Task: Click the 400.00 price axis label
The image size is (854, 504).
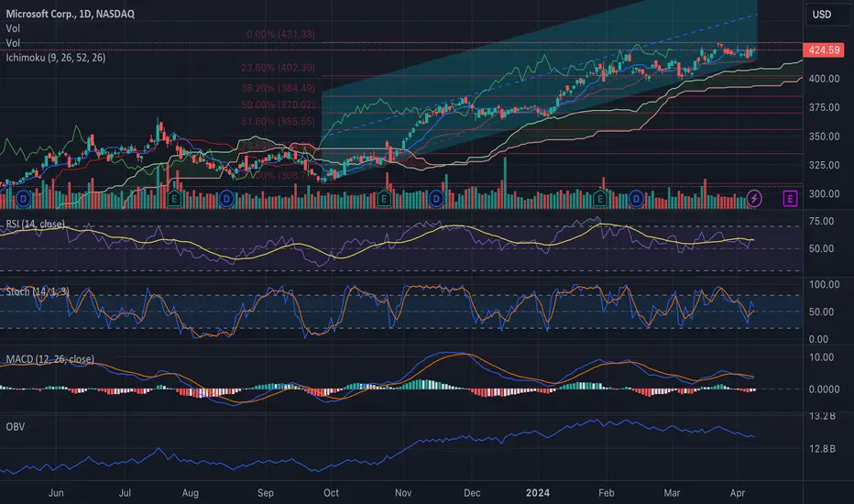Action: (824, 79)
